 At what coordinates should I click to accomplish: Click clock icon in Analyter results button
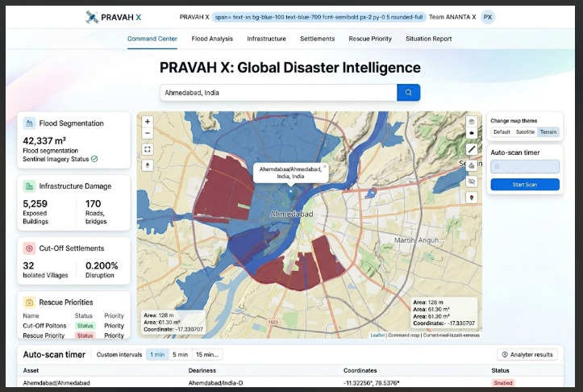click(505, 355)
